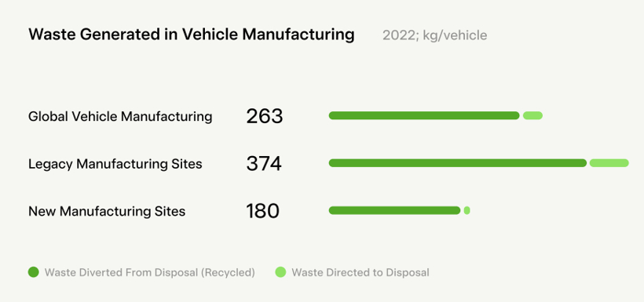
Task: Click the 2022; kg/vehicle subtitle
Action: pyautogui.click(x=435, y=35)
